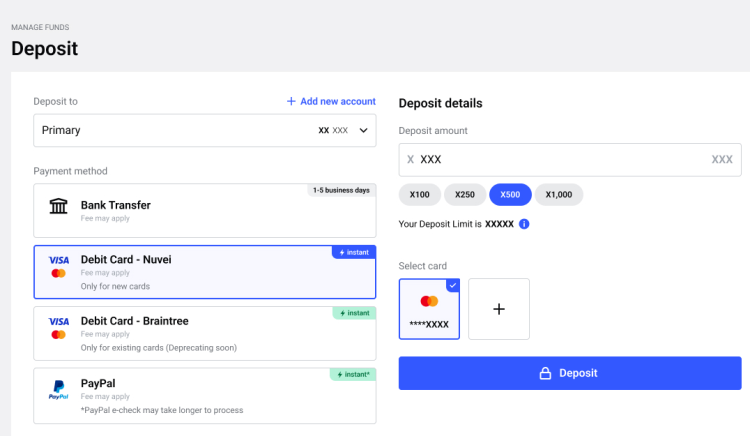Click the deposit limit info icon
The image size is (750, 436).
524,224
